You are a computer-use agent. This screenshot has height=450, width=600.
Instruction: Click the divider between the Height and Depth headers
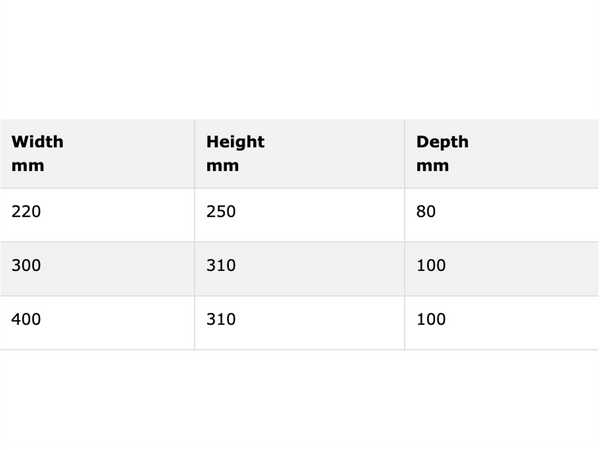[x=404, y=153]
